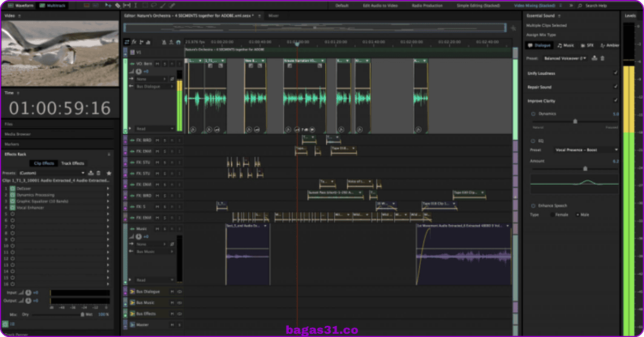Toggle the snapping magnet icon
Screen dimensions: 644x337
178,42
